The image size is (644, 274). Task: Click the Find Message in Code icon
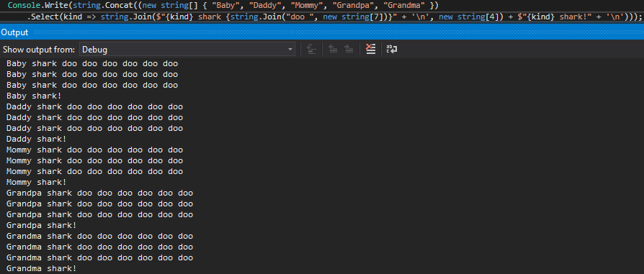coord(312,50)
